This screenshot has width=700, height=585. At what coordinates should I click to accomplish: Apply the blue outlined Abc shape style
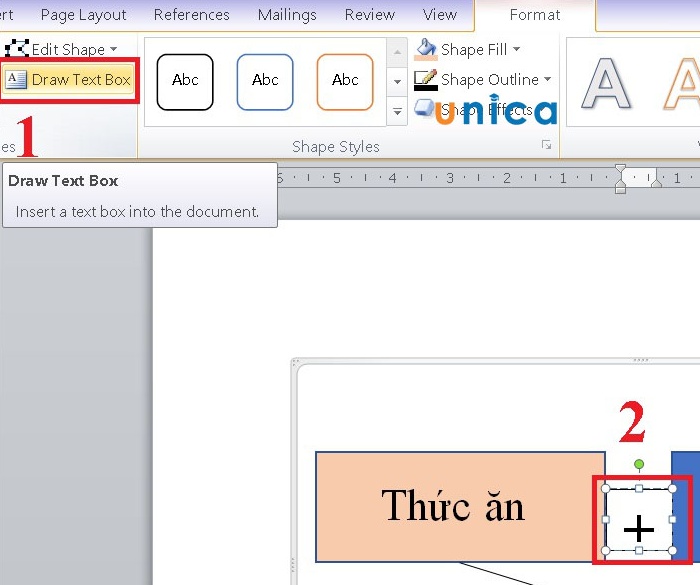tap(265, 81)
